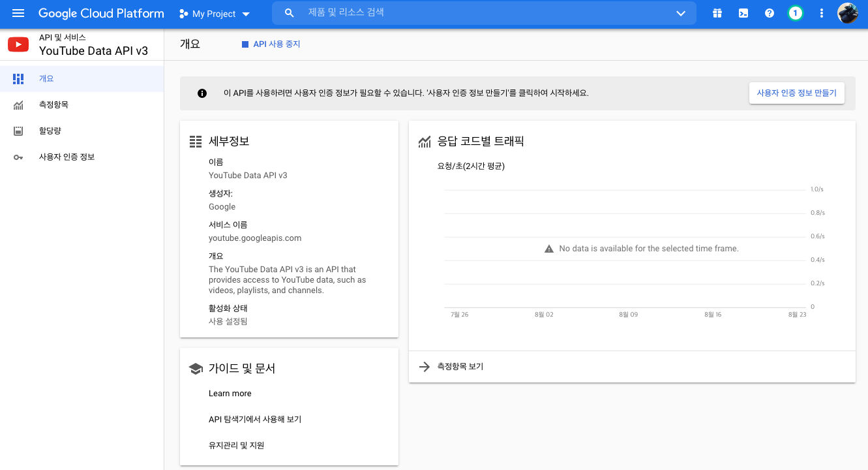Viewport: 868px width, 470px height.
Task: Click 사용자 인증 정보 만들기 button
Action: tap(796, 93)
